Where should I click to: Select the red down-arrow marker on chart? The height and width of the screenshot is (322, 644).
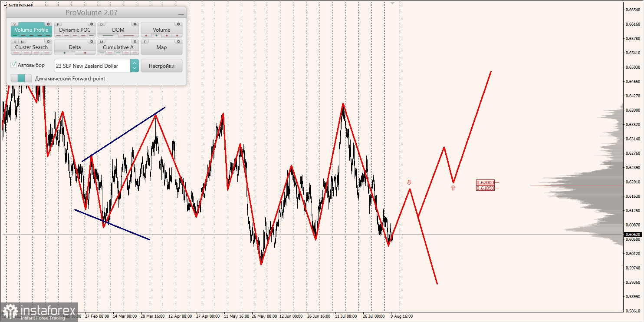409,183
